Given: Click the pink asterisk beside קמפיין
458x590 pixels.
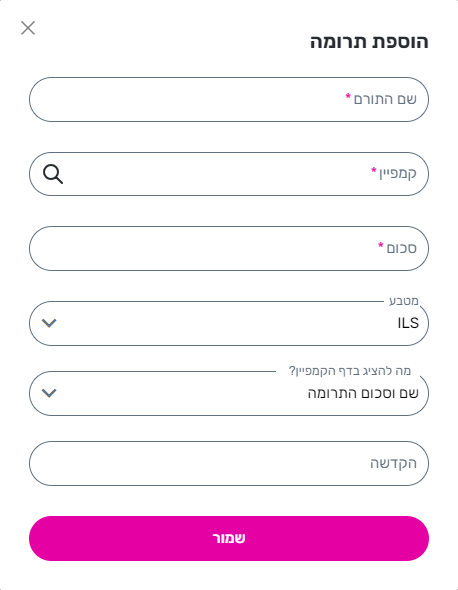Looking at the screenshot, I should [373, 170].
